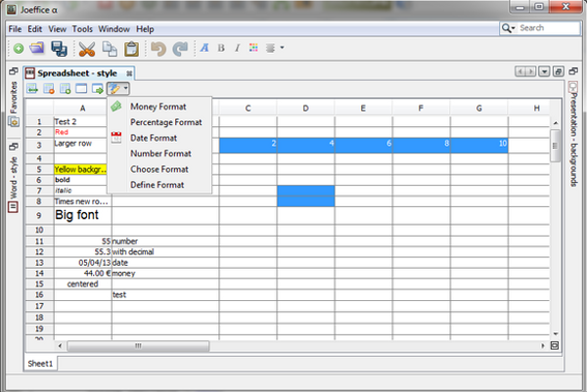Screen dimensions: 587x392
Task: Redo action with the grey arrow icon
Action: coord(180,49)
